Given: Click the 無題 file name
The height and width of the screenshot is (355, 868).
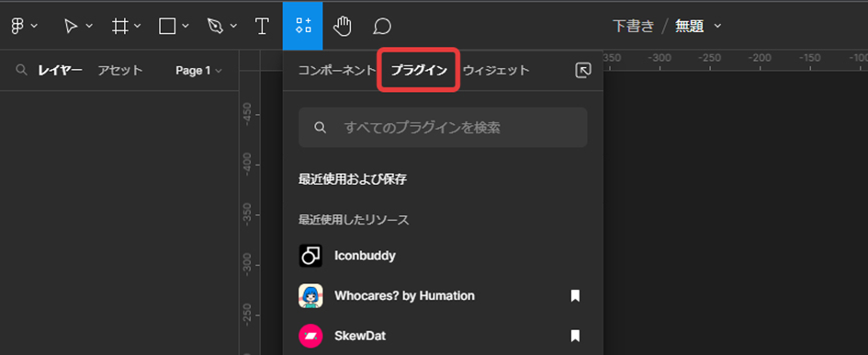Looking at the screenshot, I should [x=690, y=26].
